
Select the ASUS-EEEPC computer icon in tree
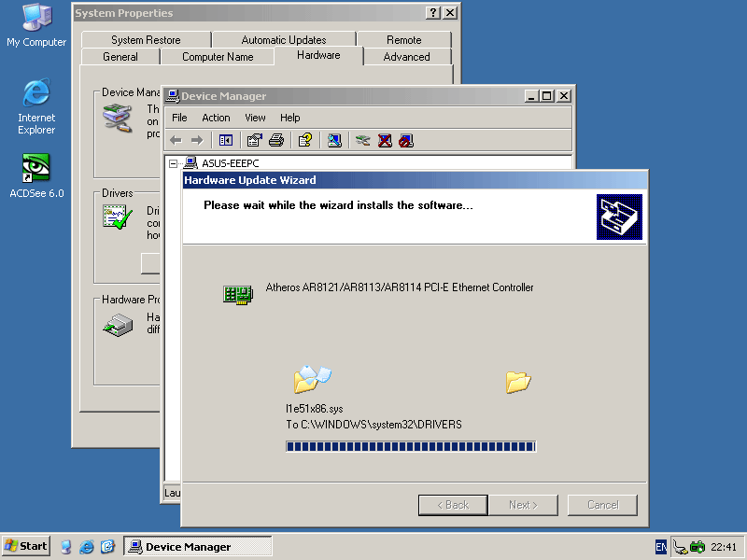pos(190,163)
